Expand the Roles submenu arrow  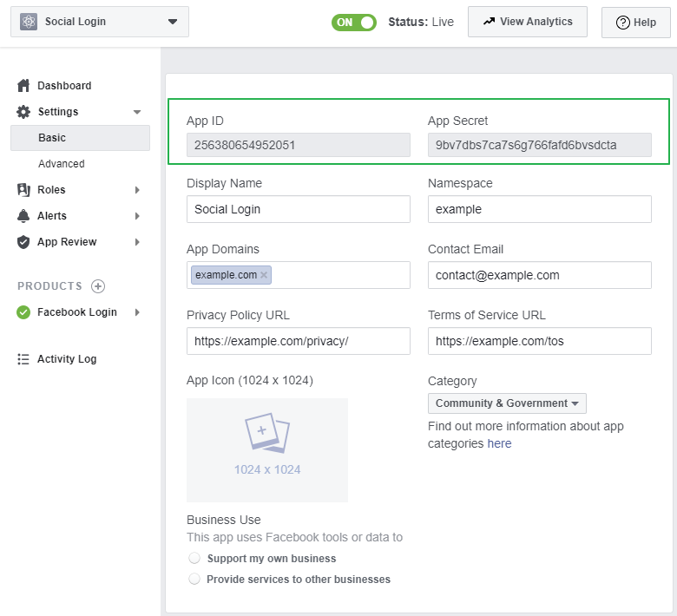coord(137,190)
